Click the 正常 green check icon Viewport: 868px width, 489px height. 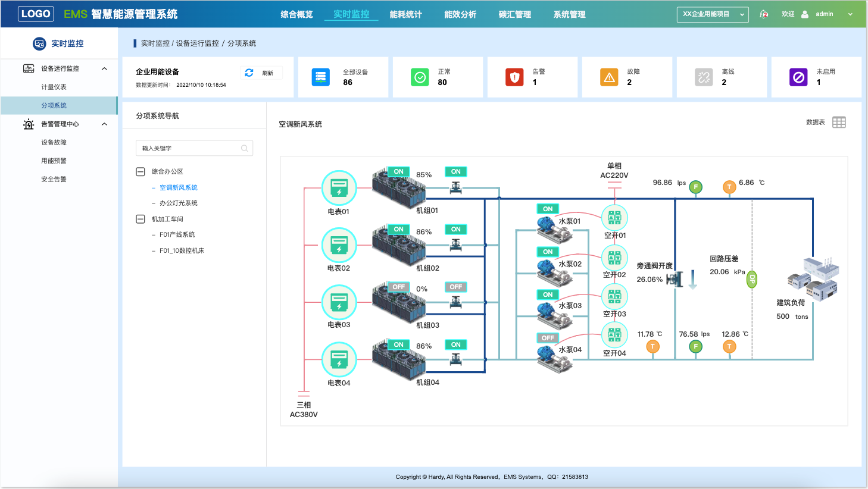click(x=420, y=77)
